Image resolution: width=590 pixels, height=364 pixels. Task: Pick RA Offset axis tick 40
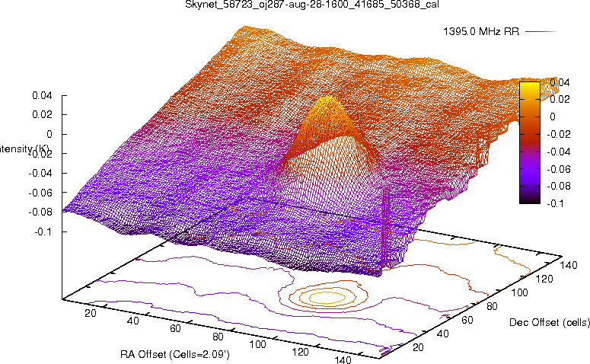coord(132,321)
